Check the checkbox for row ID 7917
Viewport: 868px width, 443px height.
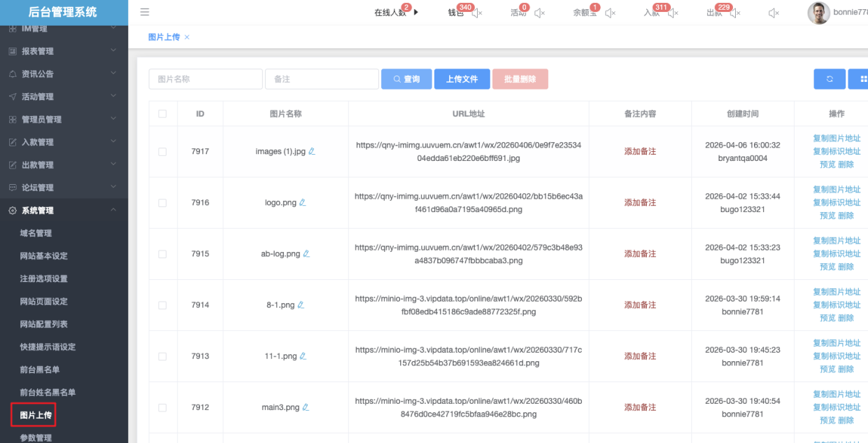[162, 152]
